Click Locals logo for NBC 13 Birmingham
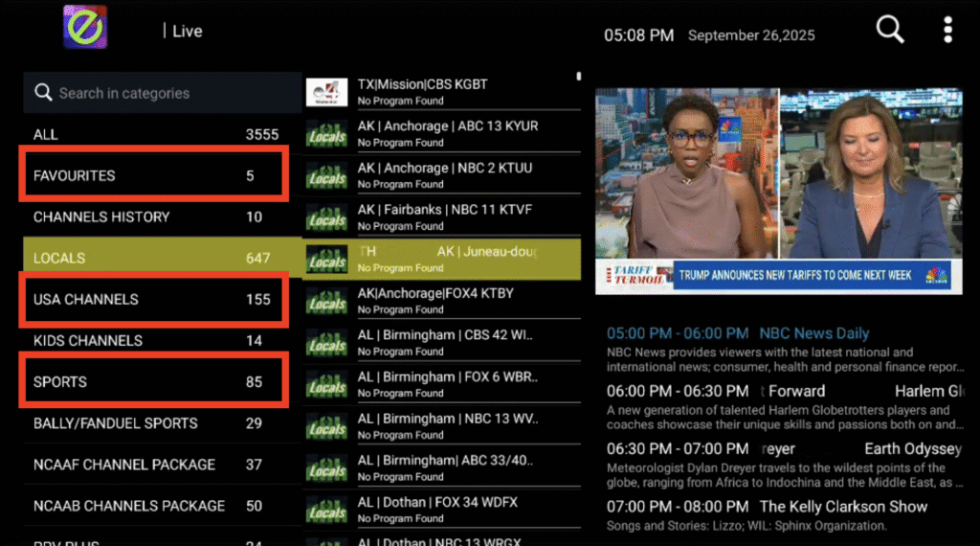 pyautogui.click(x=327, y=426)
